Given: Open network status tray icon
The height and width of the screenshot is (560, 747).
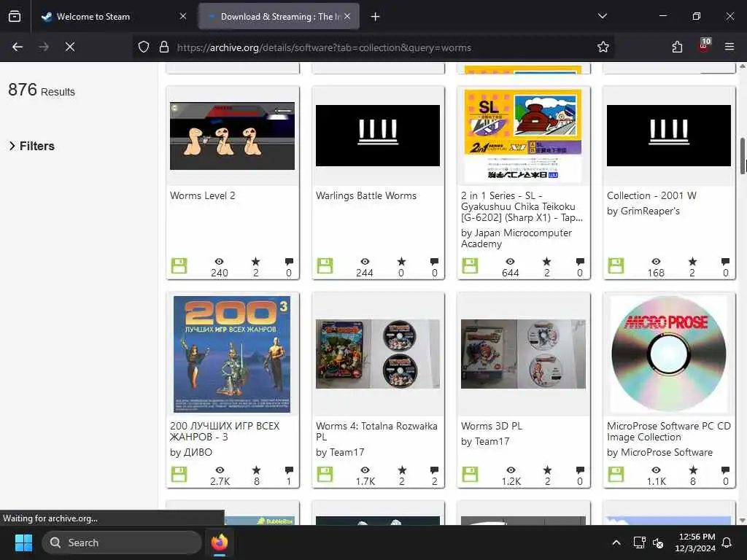Looking at the screenshot, I should click(x=639, y=542).
